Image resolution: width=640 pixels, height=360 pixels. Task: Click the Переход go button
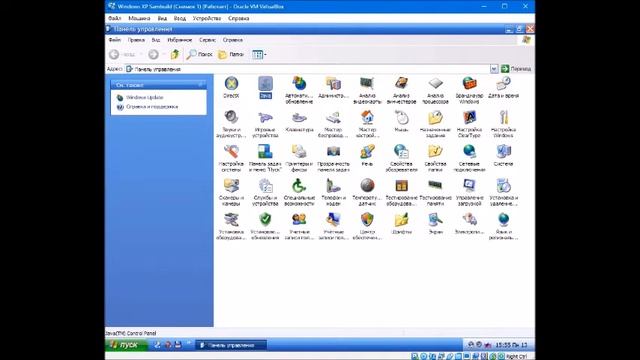[x=516, y=69]
